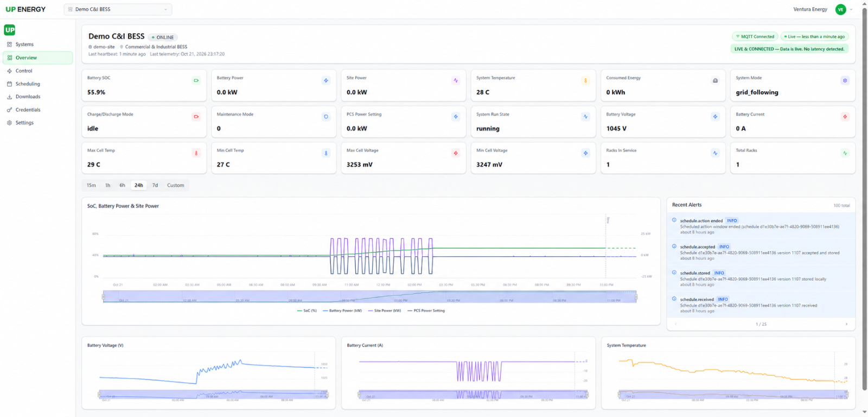Toggle SoC (%) series in chart legend

[x=307, y=311]
